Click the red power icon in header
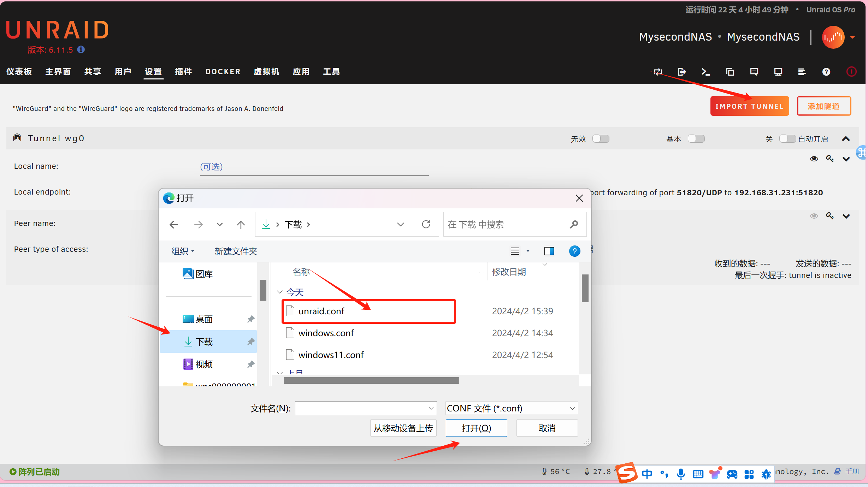Screen dimensions: 868x487 (x=851, y=72)
